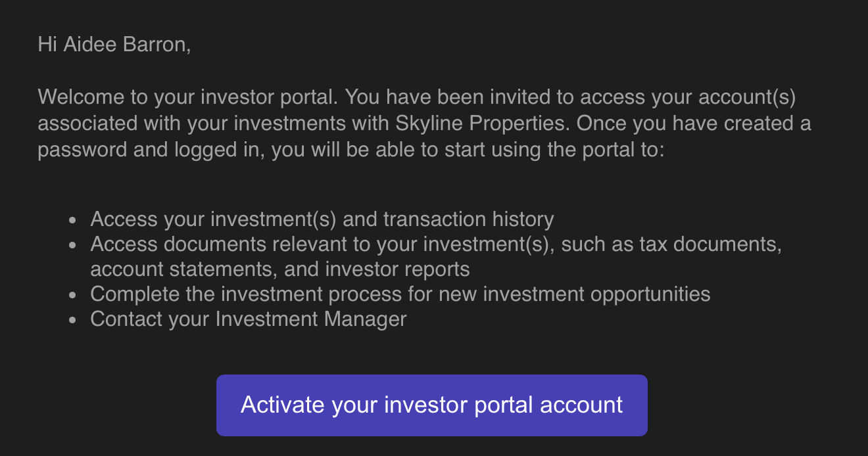This screenshot has width=868, height=456.
Task: Click the bullet dot before 'Access documents relevant'
Action: [x=73, y=246]
